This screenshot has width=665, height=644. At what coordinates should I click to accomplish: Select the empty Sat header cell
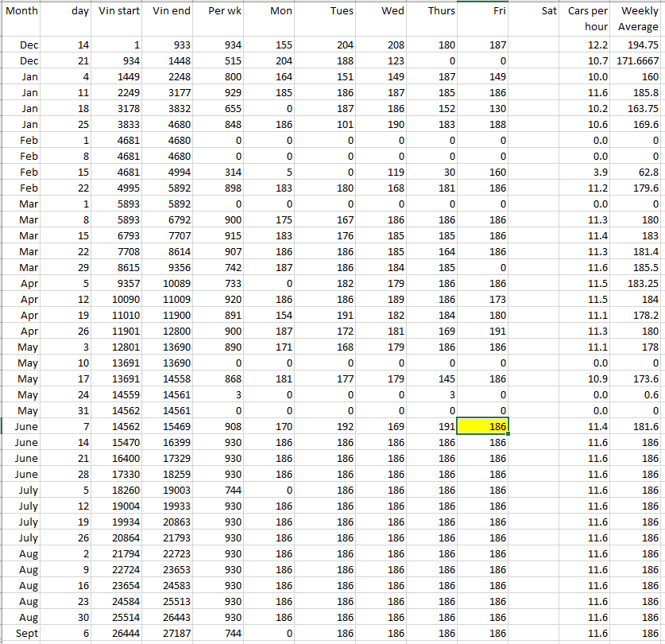pos(536,11)
